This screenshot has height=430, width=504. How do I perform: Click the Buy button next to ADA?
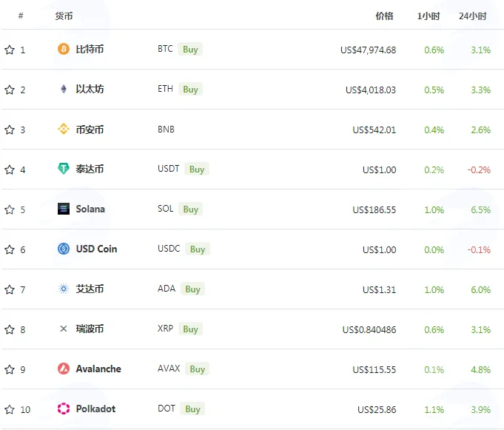coord(192,289)
